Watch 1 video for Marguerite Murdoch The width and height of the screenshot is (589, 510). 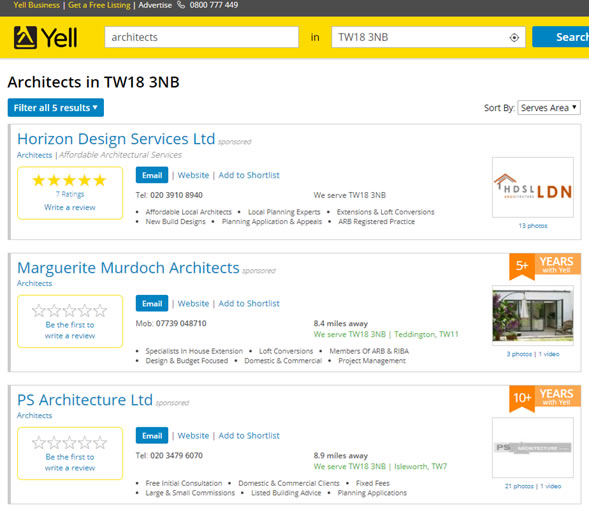click(x=549, y=354)
